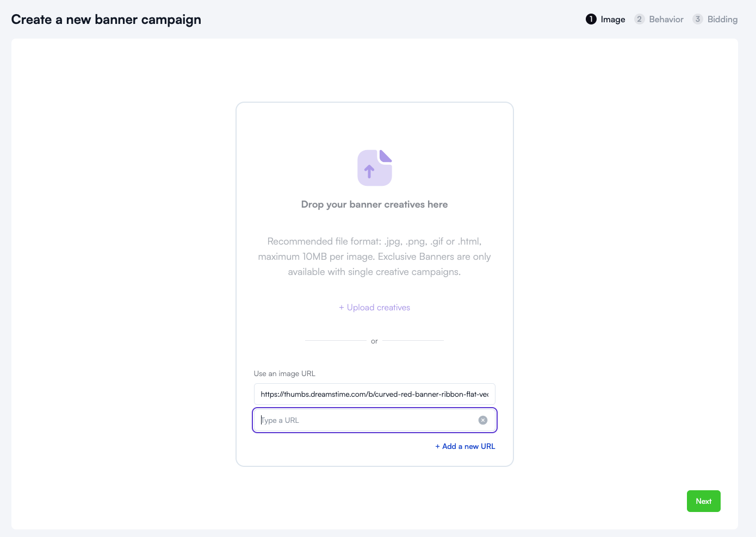756x537 pixels.
Task: Open the Bidding step
Action: click(722, 19)
